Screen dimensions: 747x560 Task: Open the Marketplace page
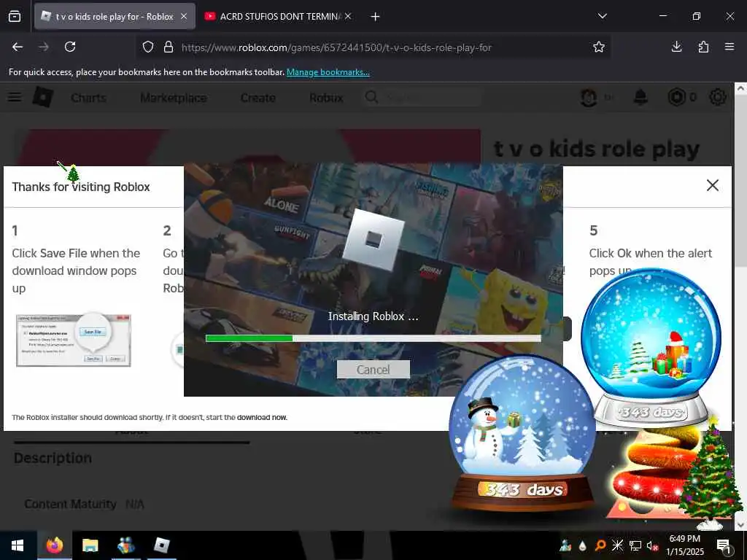[x=174, y=98]
